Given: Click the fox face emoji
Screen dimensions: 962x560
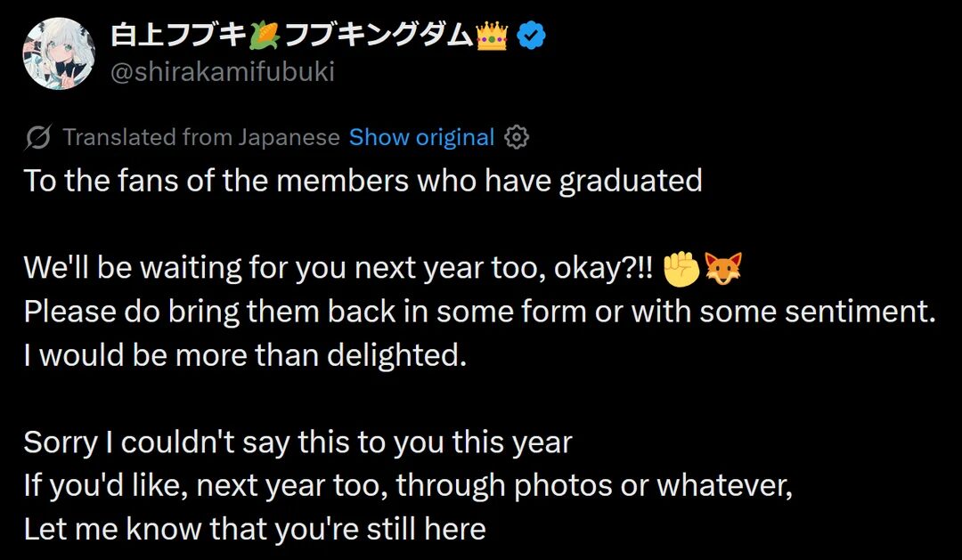Looking at the screenshot, I should coord(722,268).
